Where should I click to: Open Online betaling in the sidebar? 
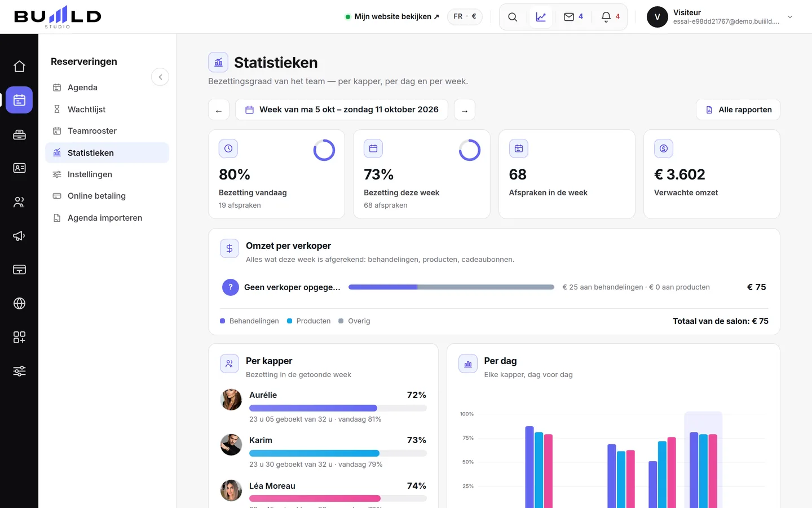[107, 196]
